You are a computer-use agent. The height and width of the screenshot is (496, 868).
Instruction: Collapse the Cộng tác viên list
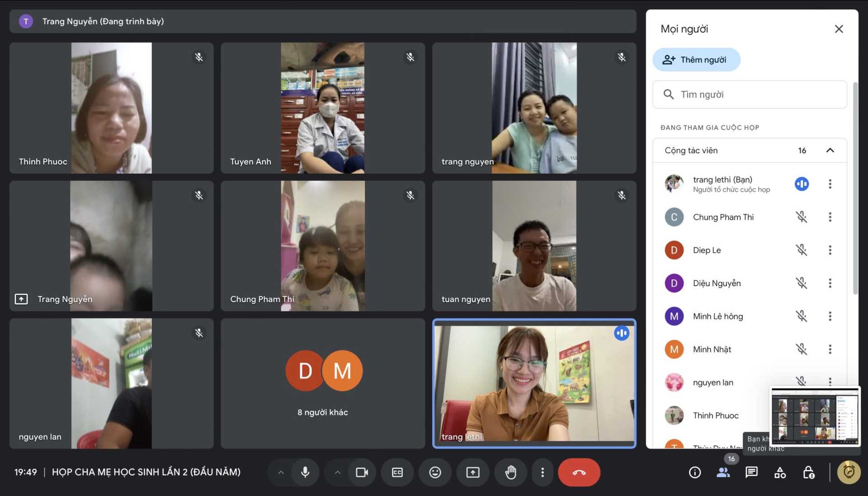(x=830, y=151)
